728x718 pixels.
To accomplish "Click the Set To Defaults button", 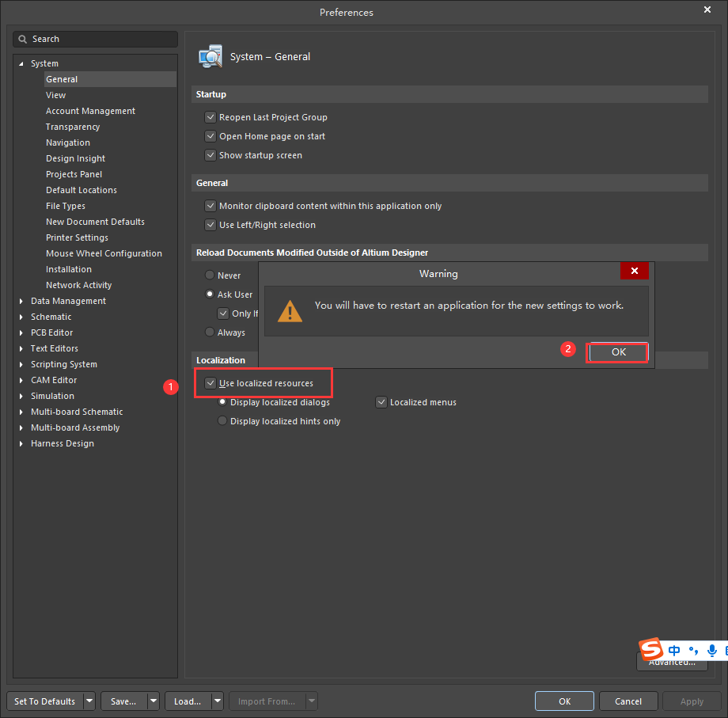I will (45, 701).
